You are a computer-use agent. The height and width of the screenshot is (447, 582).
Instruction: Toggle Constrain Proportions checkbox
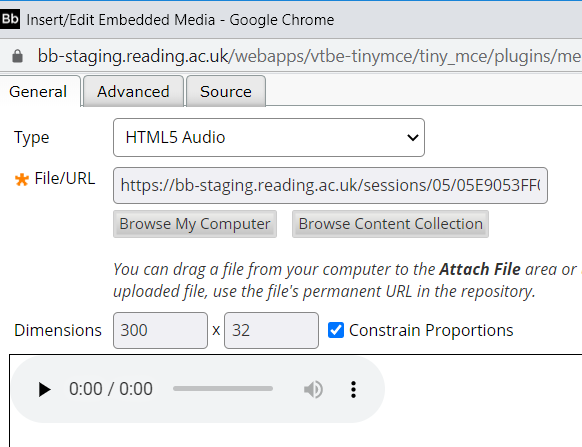click(x=336, y=330)
